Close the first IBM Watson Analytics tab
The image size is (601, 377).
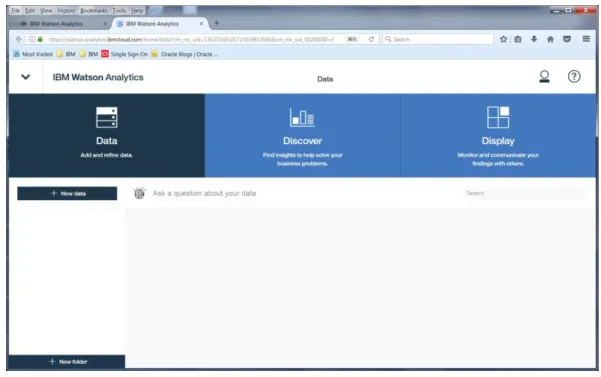pyautogui.click(x=105, y=24)
